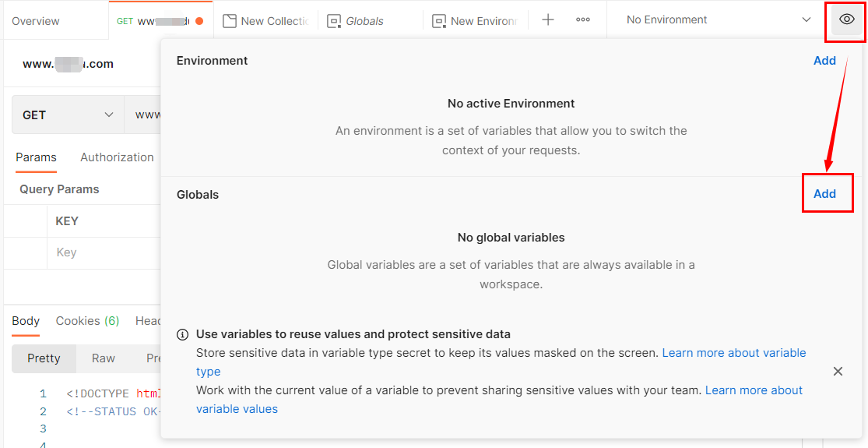The image size is (868, 448).
Task: Click the Key input field
Action: coord(101,252)
